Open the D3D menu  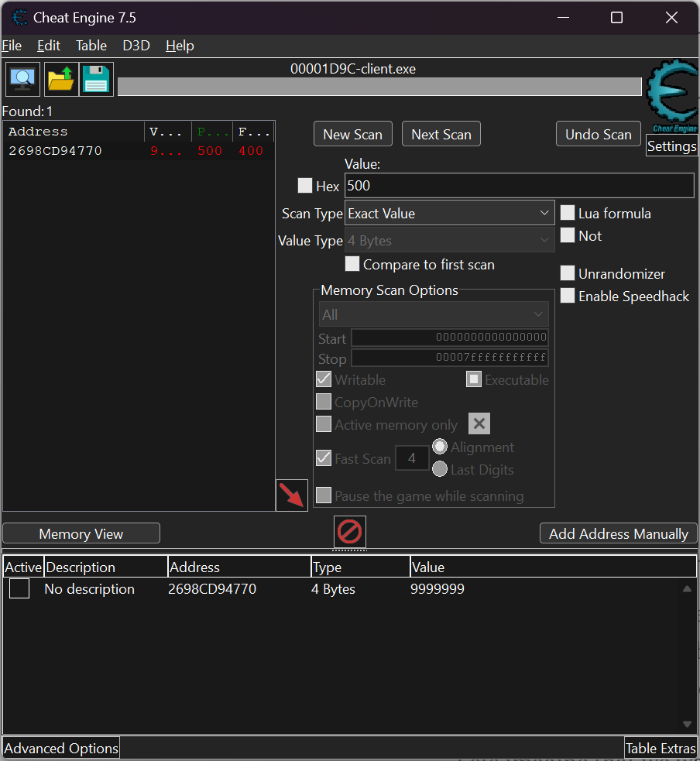tap(136, 46)
